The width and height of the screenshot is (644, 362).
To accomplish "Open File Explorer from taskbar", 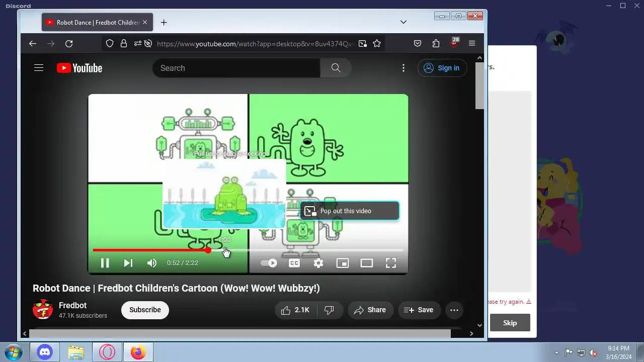I will click(76, 352).
